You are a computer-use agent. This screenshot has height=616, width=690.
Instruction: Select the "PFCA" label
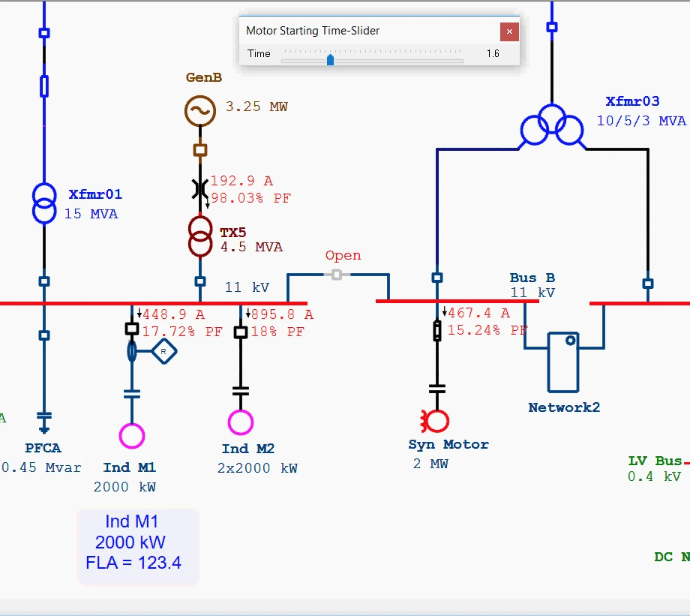coord(43,448)
